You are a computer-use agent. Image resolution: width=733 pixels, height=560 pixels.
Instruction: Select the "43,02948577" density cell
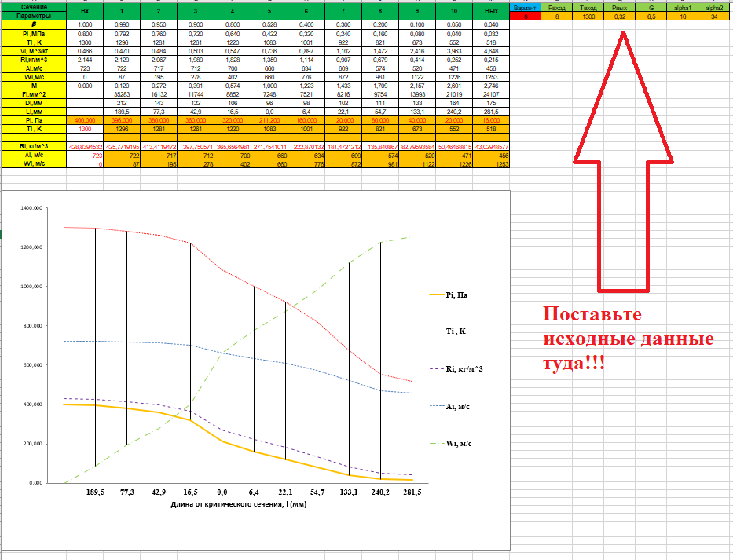491,146
